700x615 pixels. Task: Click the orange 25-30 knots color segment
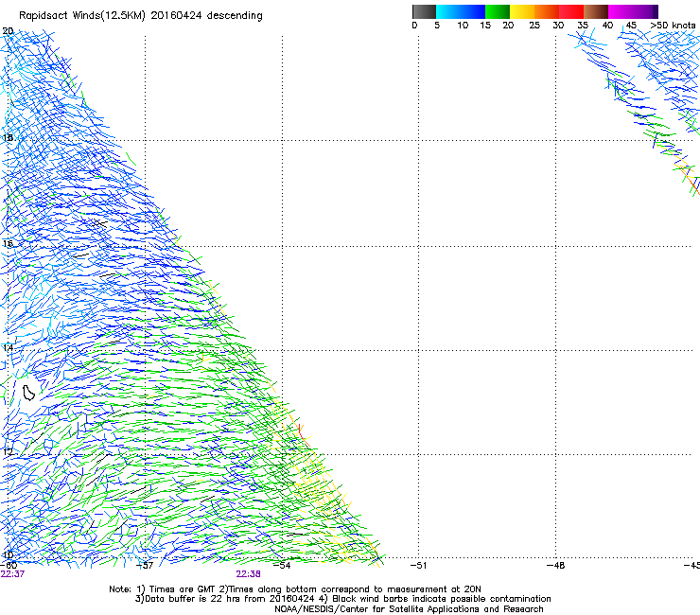[547, 11]
